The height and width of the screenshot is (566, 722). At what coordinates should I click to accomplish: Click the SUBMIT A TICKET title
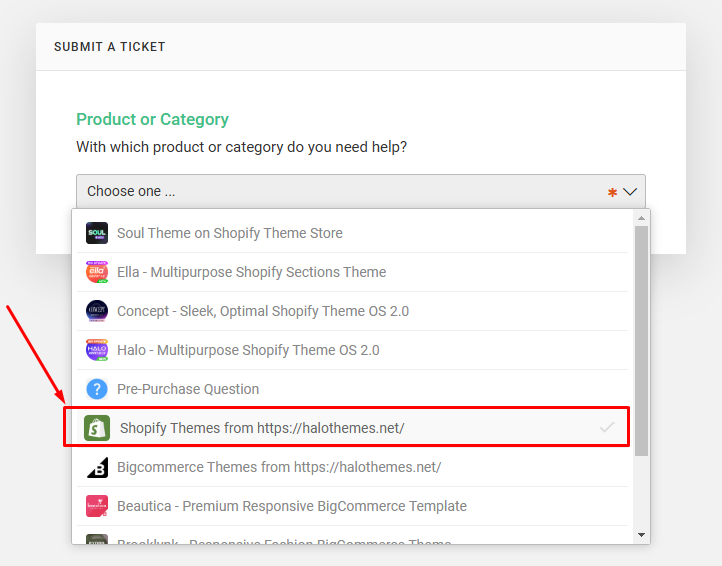point(110,47)
